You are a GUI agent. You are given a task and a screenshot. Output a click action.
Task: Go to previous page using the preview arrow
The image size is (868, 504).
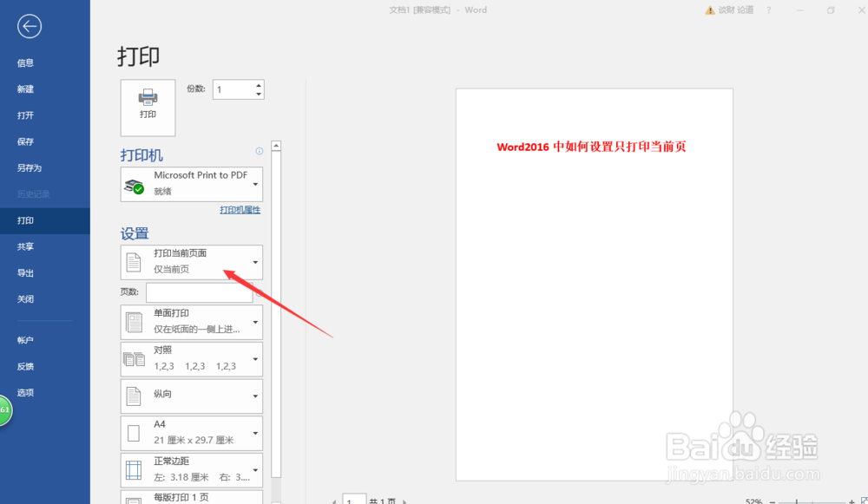pyautogui.click(x=334, y=501)
